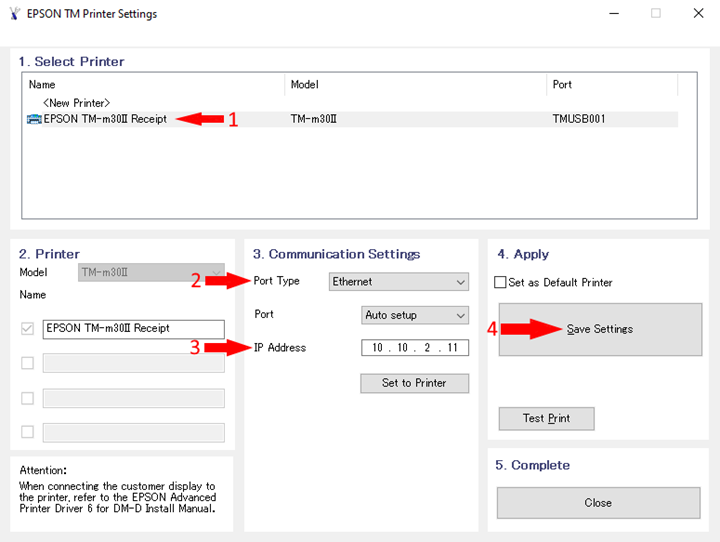The height and width of the screenshot is (542, 720).
Task: Enable Set as Default Printer checkbox
Action: 501,283
